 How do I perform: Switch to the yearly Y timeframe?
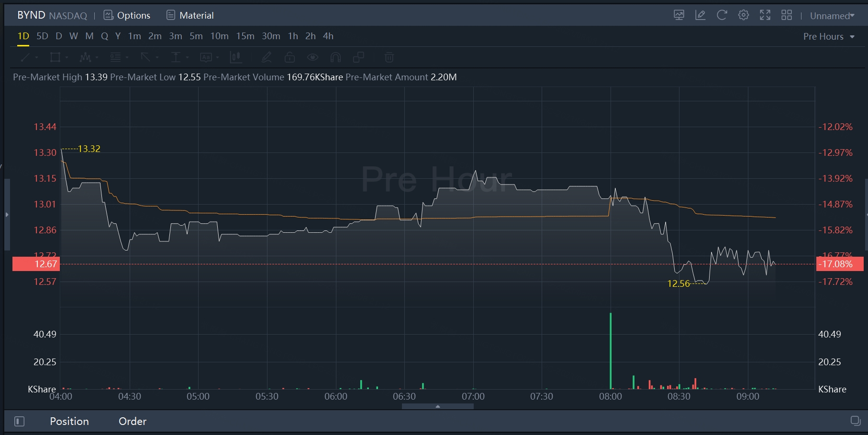(118, 36)
